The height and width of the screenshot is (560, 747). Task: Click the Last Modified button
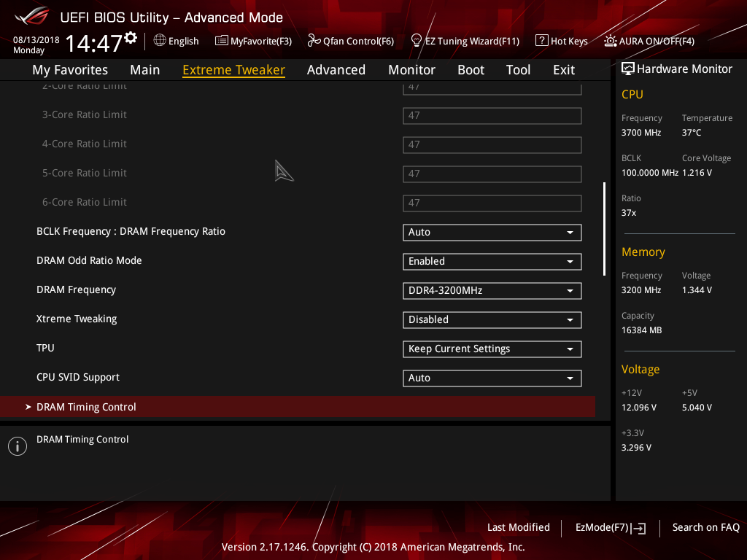click(x=519, y=528)
